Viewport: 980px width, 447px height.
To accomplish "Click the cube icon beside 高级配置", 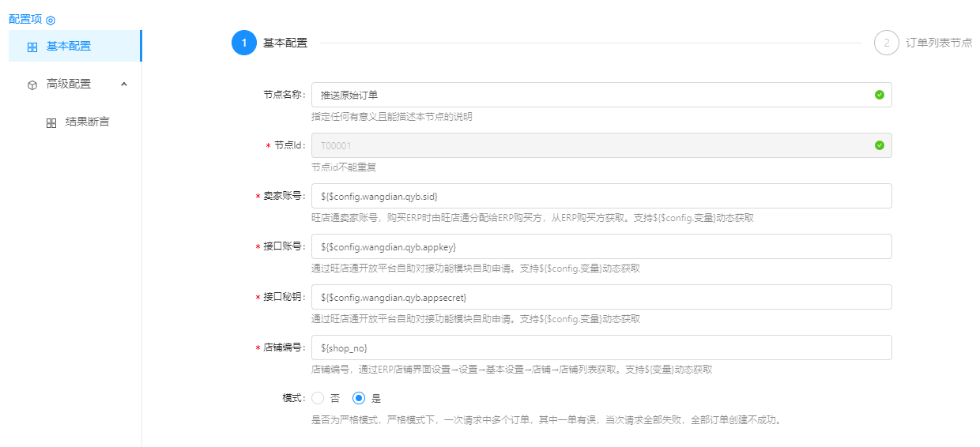I will (32, 85).
